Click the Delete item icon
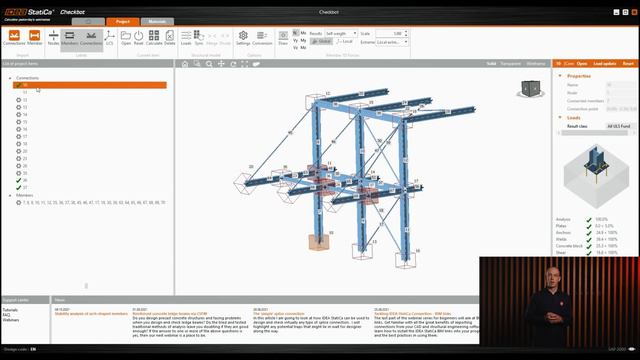 (x=170, y=38)
